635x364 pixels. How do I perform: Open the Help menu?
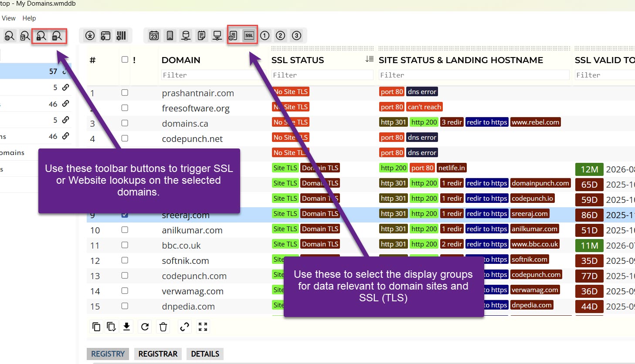click(x=29, y=18)
